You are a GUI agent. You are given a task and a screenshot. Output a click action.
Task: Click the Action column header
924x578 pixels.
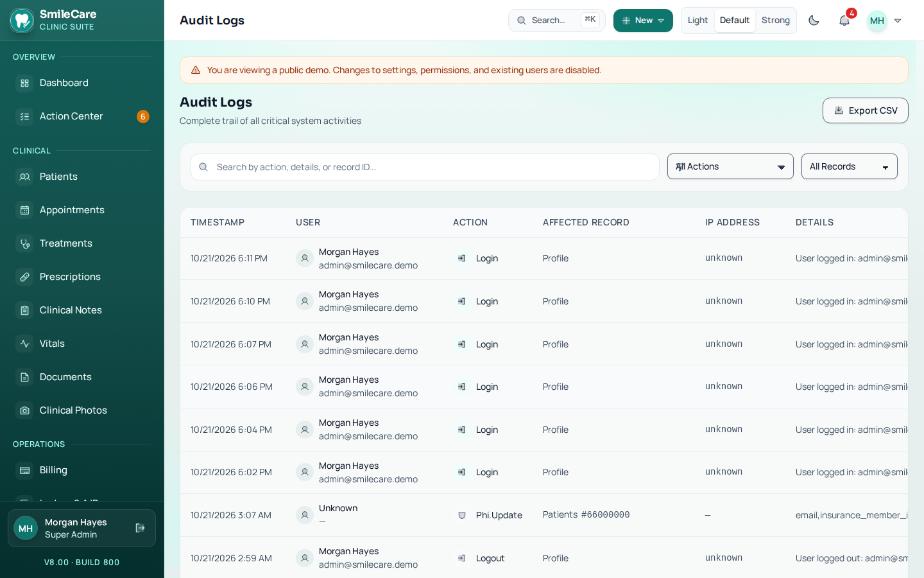coord(470,222)
